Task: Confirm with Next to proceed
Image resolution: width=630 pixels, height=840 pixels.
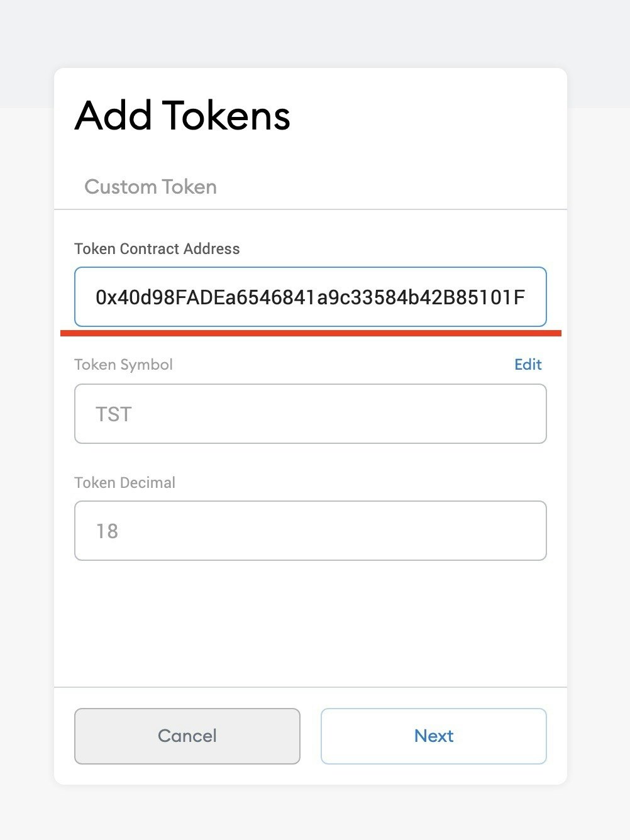Action: coord(433,736)
